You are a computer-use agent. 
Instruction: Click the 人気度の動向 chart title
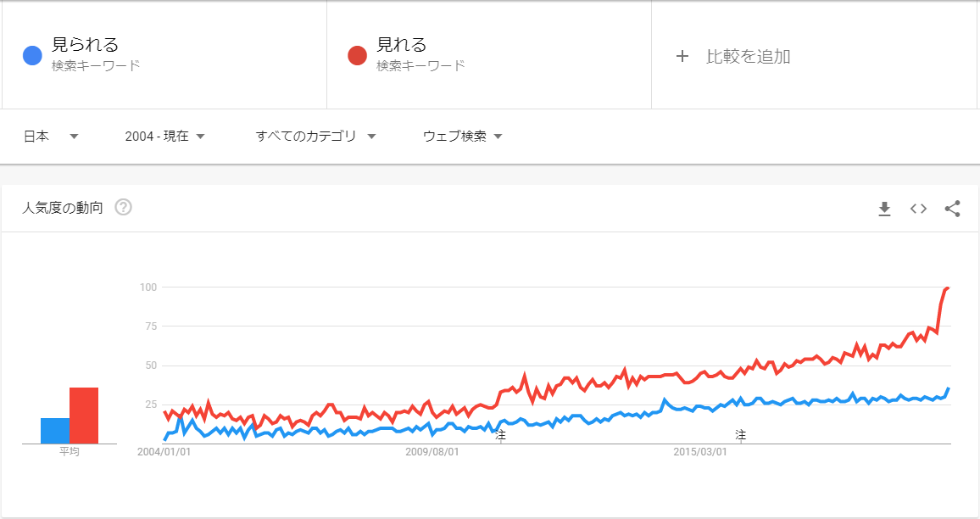point(63,208)
